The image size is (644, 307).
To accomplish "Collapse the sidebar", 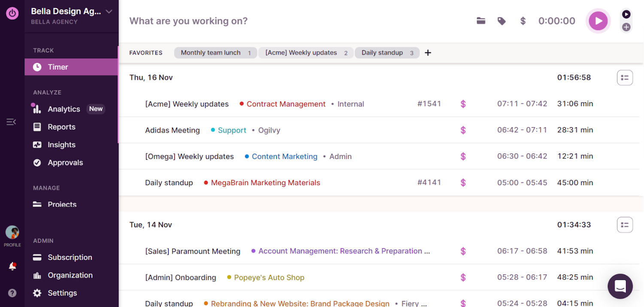I will click(11, 122).
